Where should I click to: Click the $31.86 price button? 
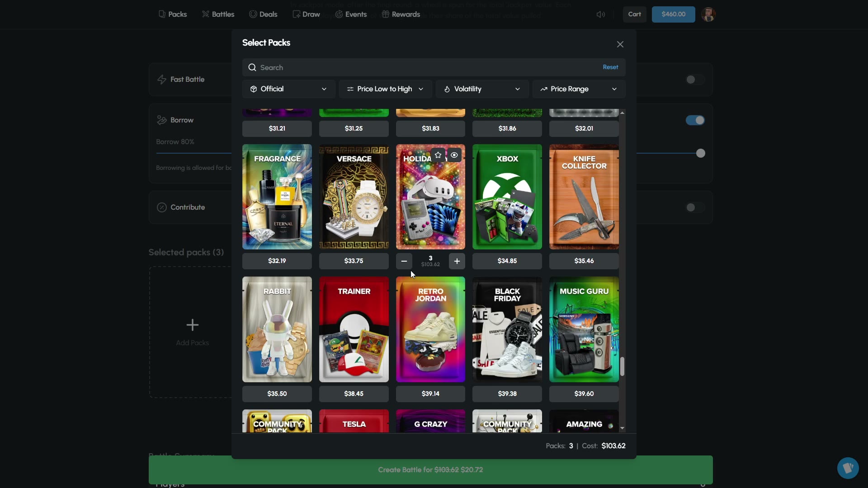pyautogui.click(x=507, y=129)
